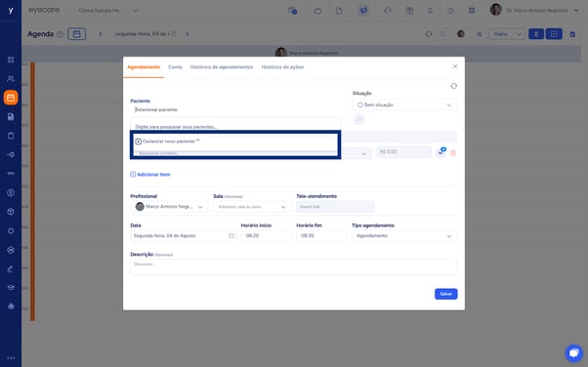Open the item dropdown chevron beside price
The height and width of the screenshot is (367, 588).
point(363,153)
